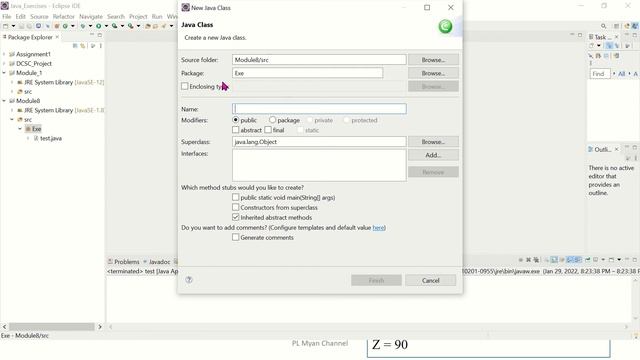
Task: Enable Constructors from superclass checkbox
Action: click(236, 207)
